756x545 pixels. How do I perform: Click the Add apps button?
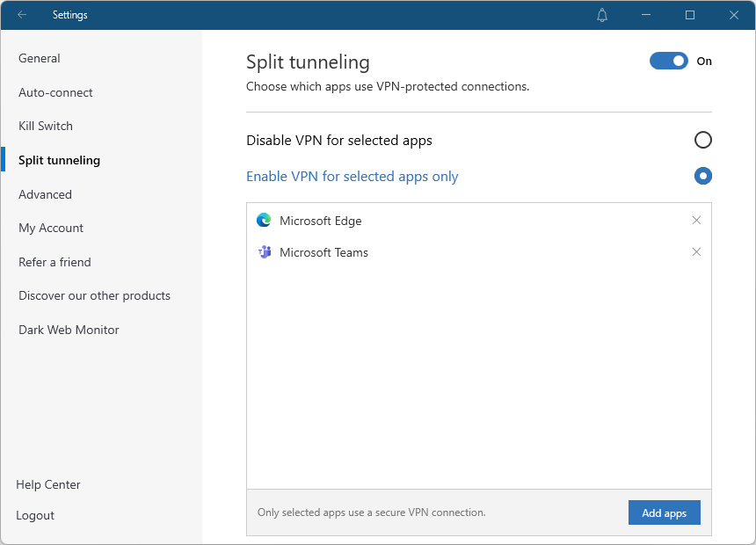click(664, 512)
